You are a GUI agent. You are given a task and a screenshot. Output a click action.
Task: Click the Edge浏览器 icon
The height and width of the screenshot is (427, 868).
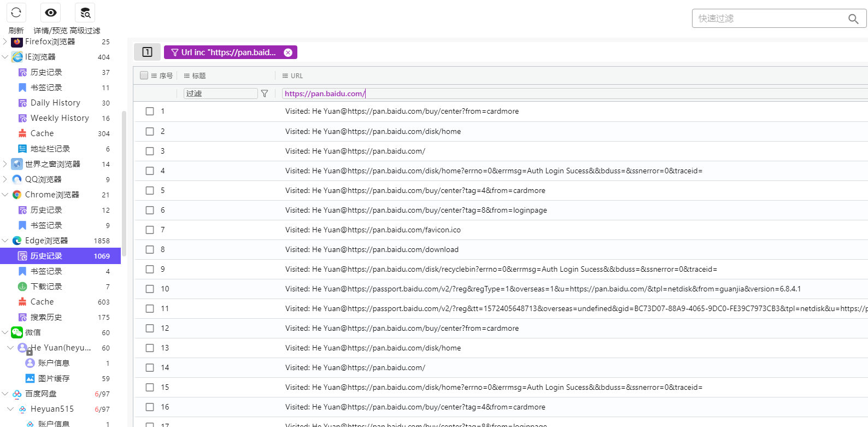(x=17, y=241)
